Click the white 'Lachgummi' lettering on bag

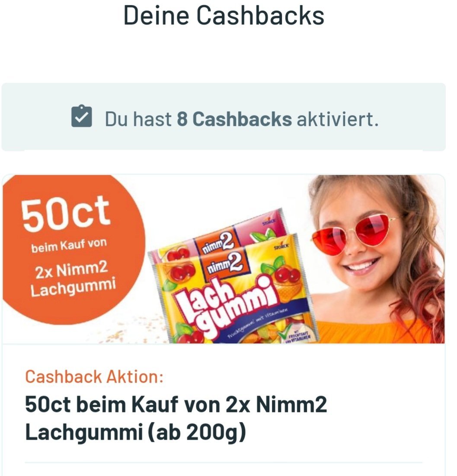230,304
